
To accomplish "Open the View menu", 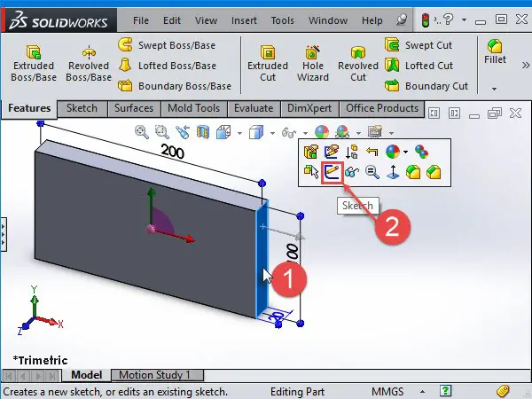I will click(206, 20).
